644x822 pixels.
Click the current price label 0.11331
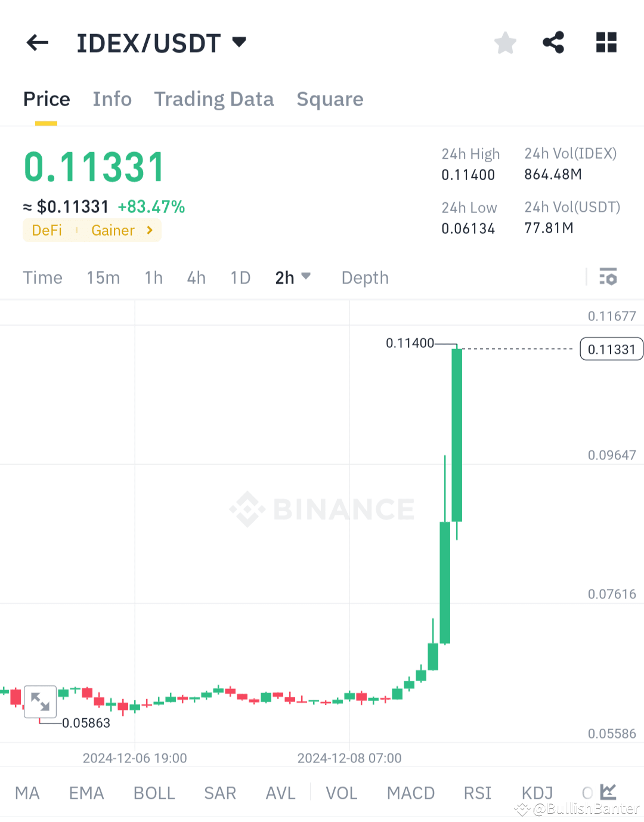point(611,348)
